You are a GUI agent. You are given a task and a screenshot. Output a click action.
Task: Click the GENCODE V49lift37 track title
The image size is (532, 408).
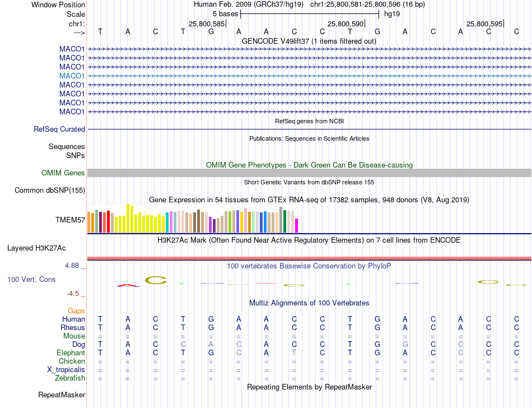coord(309,41)
